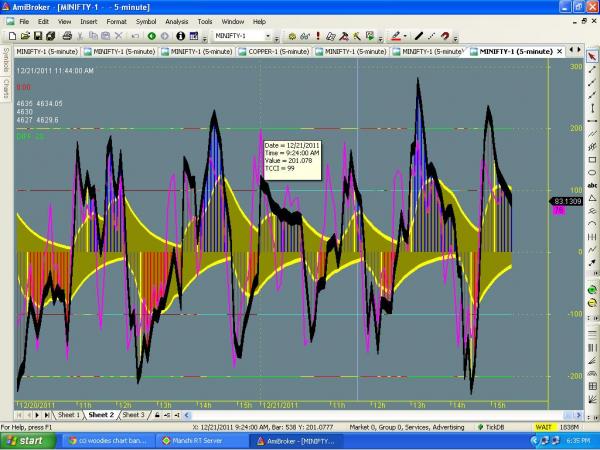Click the Open folder icon
The height and width of the screenshot is (450, 600).
(25, 36)
